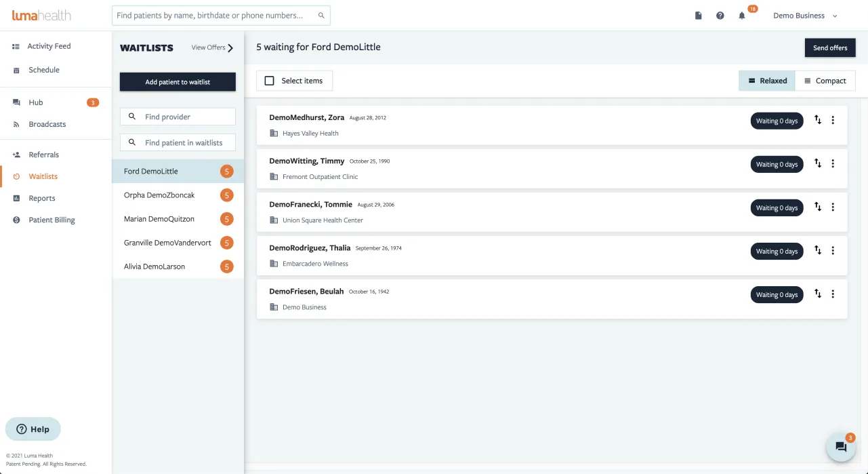The height and width of the screenshot is (474, 868).
Task: Click the Broadcasts feed icon
Action: [x=16, y=124]
